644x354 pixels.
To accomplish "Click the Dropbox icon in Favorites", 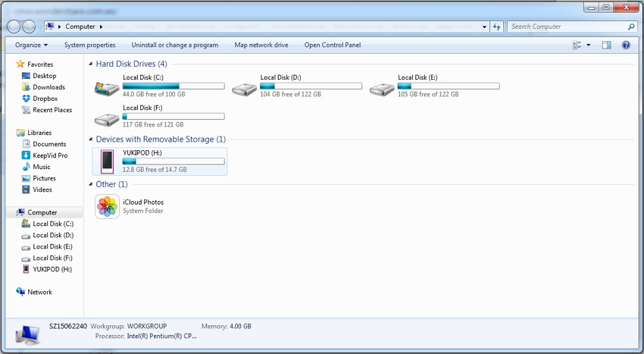I will (27, 99).
